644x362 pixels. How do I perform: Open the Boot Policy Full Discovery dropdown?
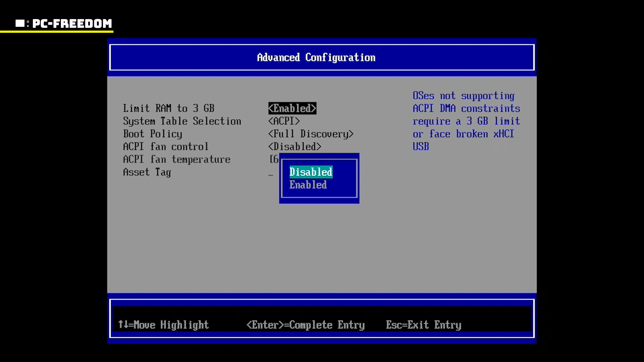click(311, 134)
